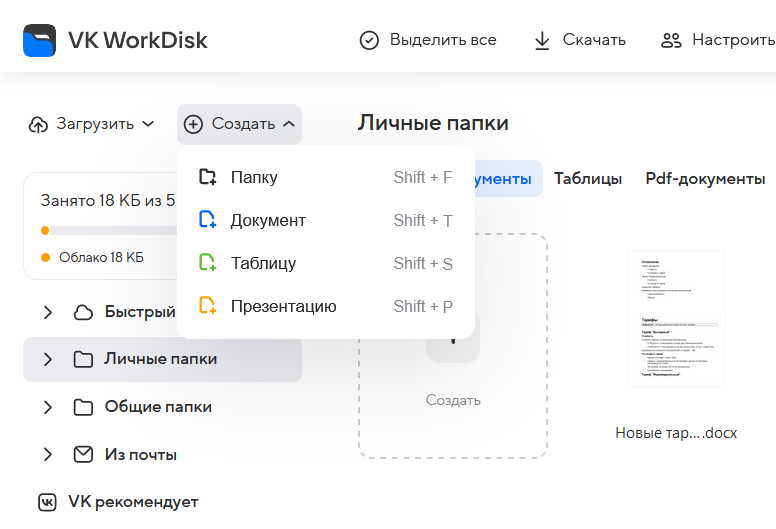Click the VK WorkDisk logo icon

(39, 41)
